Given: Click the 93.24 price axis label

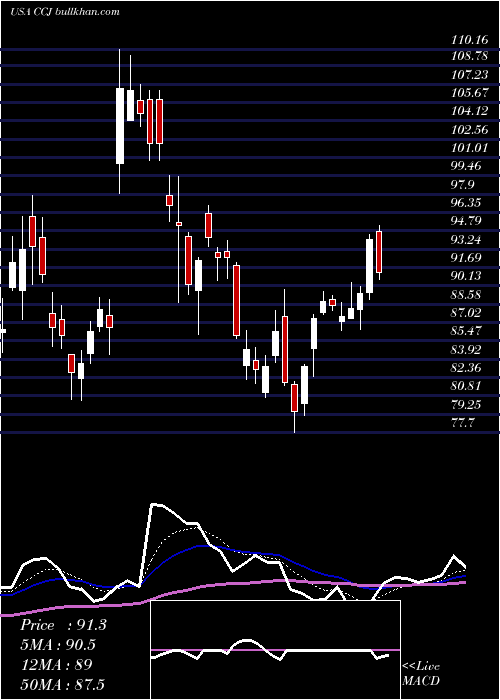Looking at the screenshot, I should click(466, 240).
